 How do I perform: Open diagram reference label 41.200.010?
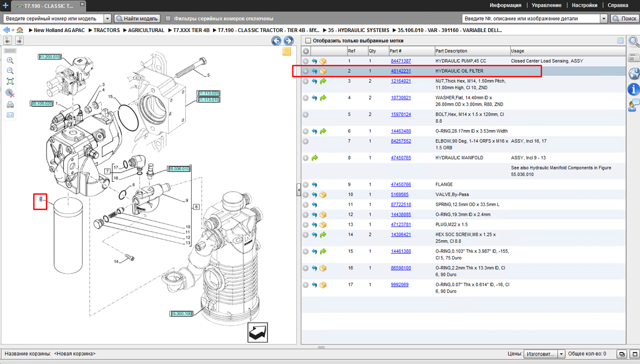click(x=50, y=57)
